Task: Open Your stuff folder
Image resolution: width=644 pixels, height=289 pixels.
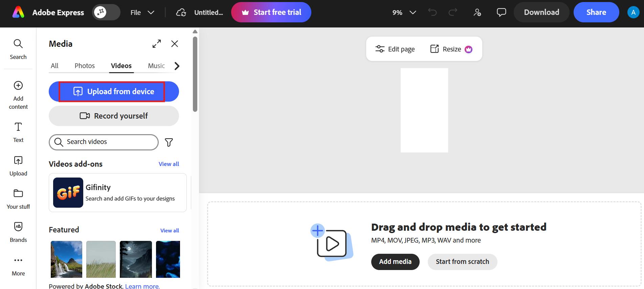Action: click(x=18, y=199)
